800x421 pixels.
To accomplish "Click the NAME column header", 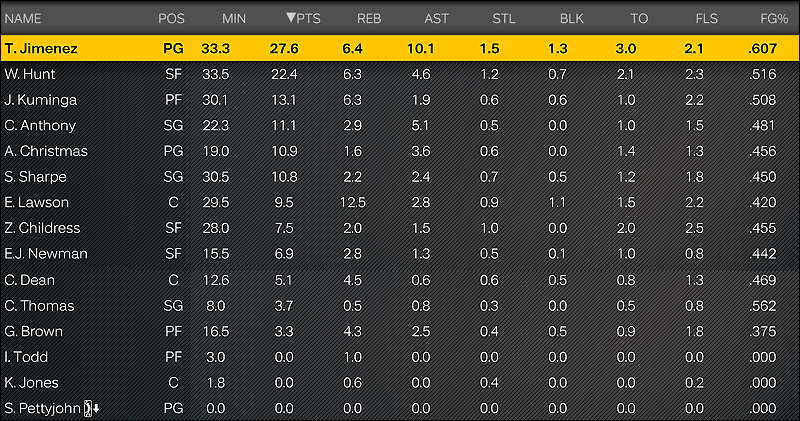I will tap(23, 19).
